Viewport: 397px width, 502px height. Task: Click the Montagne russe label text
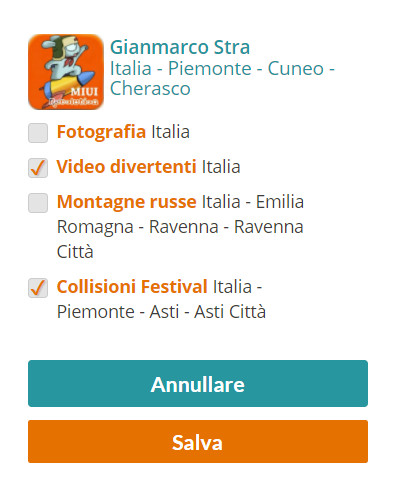127,202
